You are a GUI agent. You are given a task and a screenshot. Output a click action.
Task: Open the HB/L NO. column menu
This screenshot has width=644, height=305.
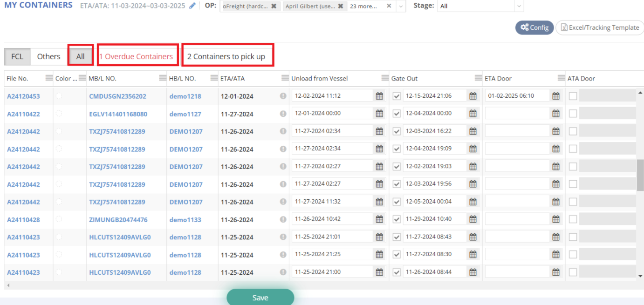click(x=214, y=78)
